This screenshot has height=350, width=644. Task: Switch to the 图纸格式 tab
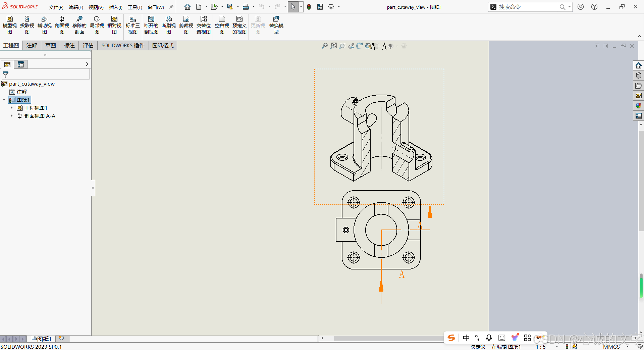pyautogui.click(x=163, y=45)
